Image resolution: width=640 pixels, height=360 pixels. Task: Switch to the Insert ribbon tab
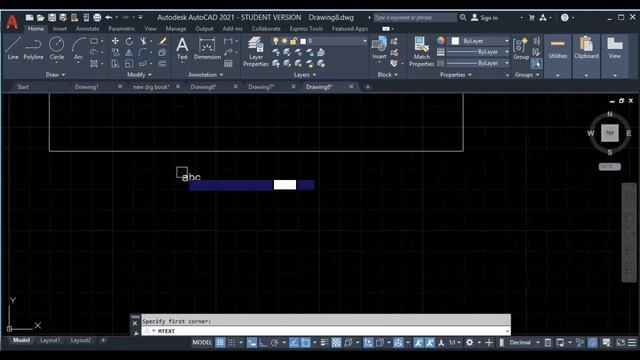60,29
